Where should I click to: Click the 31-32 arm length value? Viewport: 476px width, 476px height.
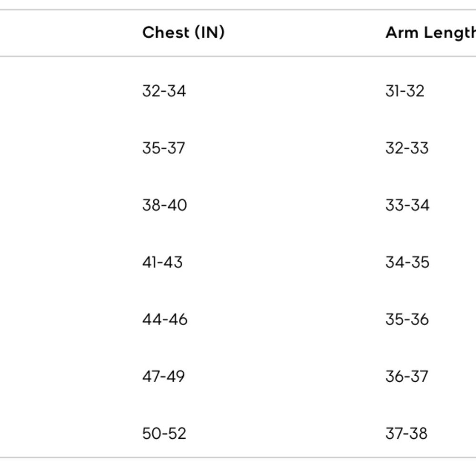pos(405,91)
